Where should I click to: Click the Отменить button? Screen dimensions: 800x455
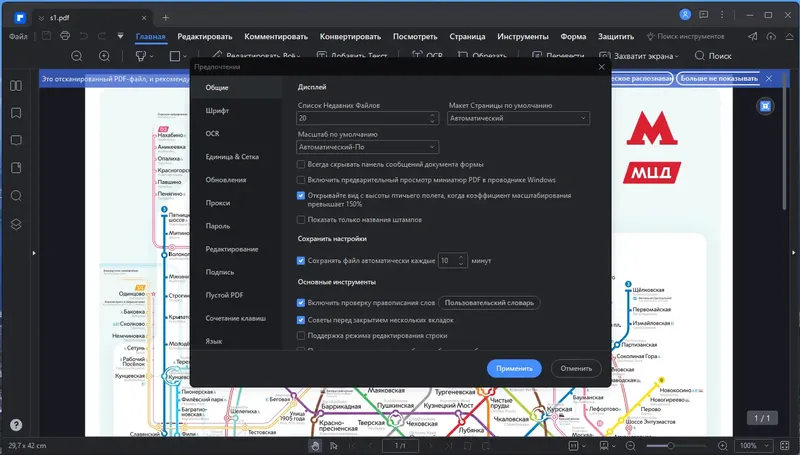click(576, 368)
